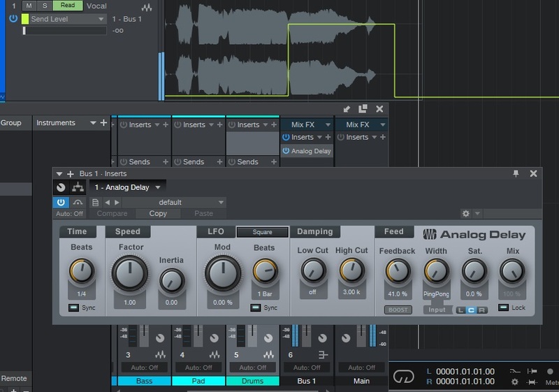Viewport: 559px width, 392px height.
Task: Open the default preset dropdown
Action: click(174, 203)
